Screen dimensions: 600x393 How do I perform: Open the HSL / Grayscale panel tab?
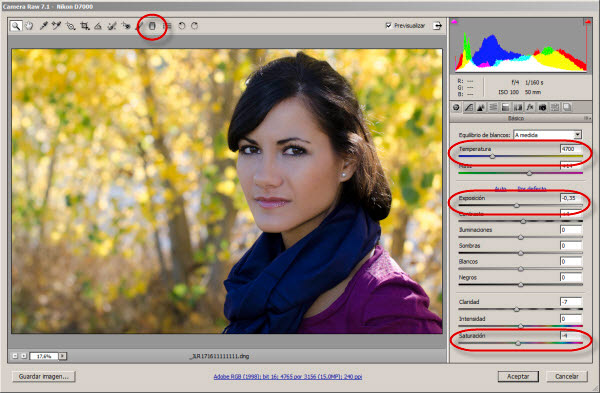(493, 108)
